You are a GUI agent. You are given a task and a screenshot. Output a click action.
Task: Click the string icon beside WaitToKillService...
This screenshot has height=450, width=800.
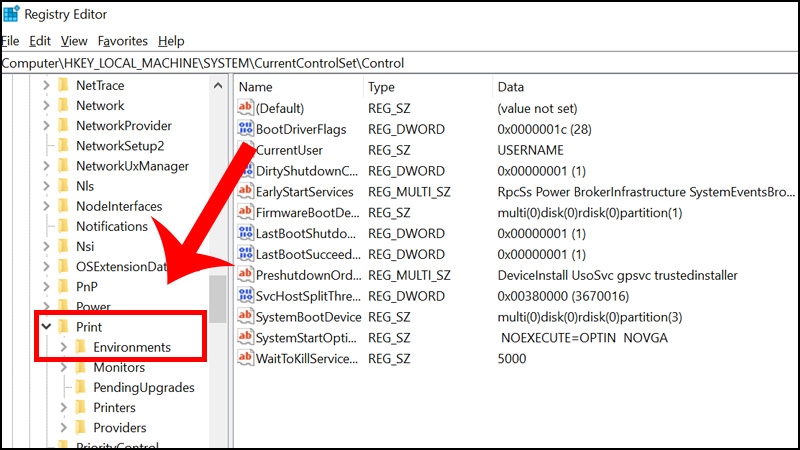coord(245,358)
